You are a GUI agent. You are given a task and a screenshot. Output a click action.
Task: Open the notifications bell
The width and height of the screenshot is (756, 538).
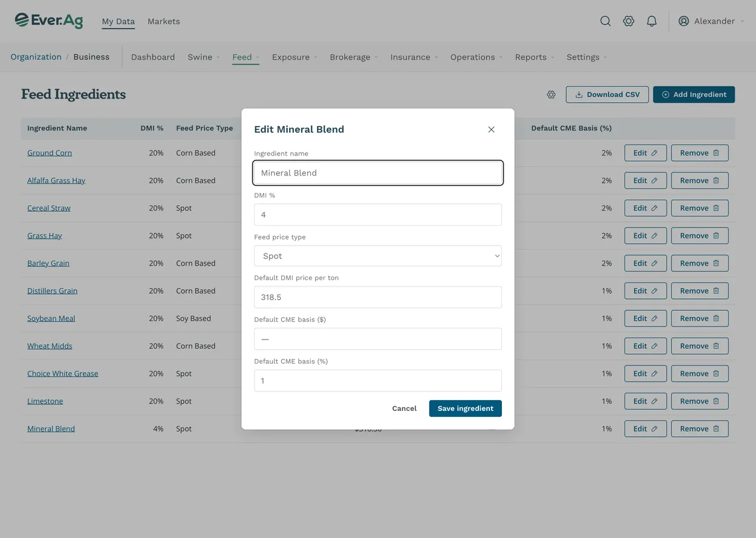tap(652, 21)
